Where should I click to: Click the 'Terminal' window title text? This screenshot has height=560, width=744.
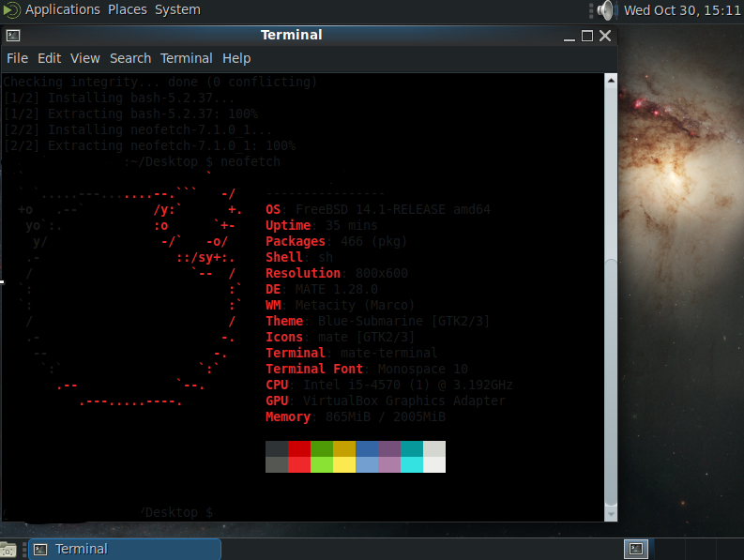point(292,35)
